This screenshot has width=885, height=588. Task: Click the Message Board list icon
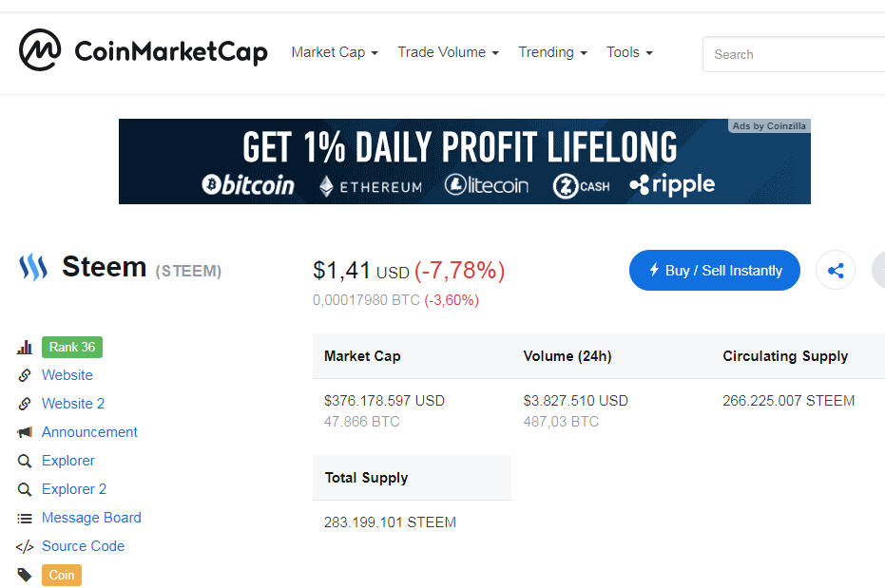(25, 518)
